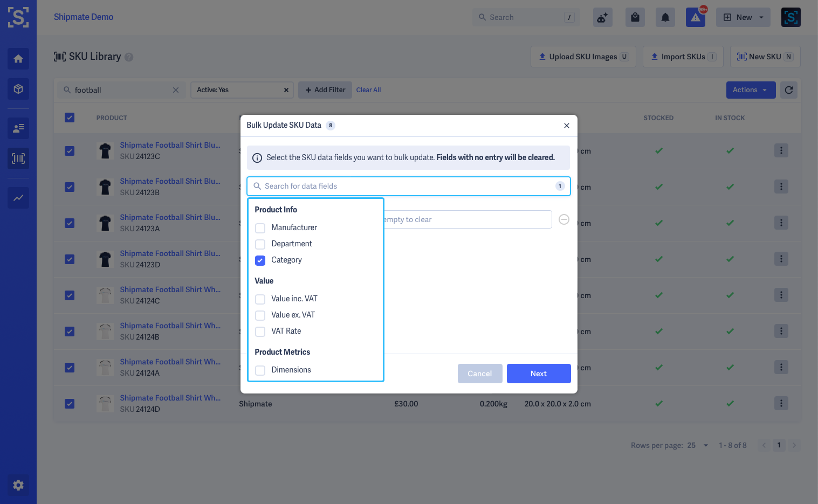Viewport: 818px width, 504px height.
Task: Deselect the SKU 24123C row checkbox
Action: (70, 151)
